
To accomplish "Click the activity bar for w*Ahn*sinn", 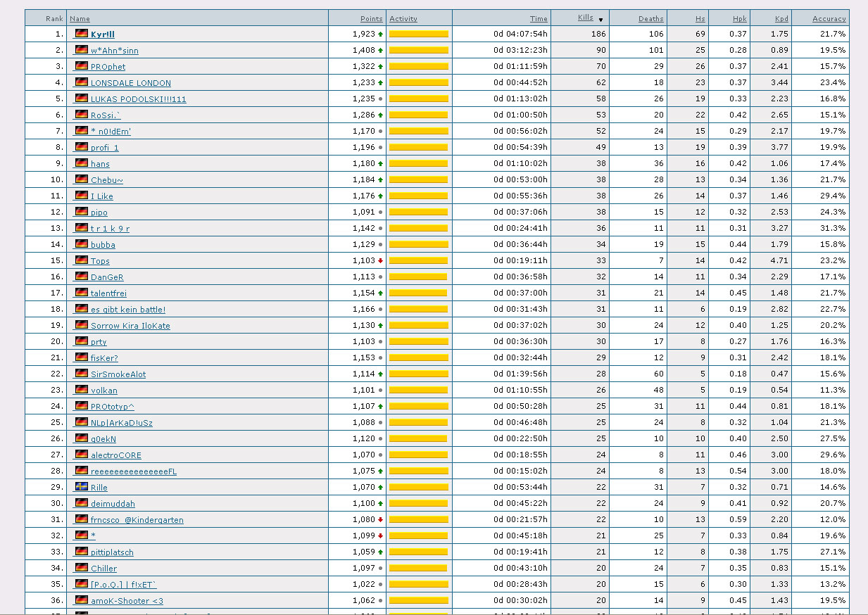I will point(418,51).
